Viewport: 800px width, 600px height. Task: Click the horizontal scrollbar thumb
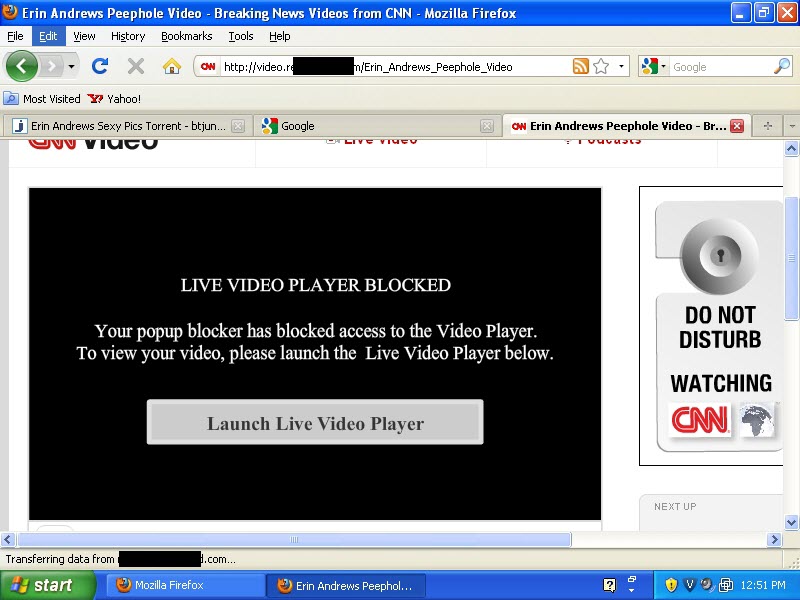point(294,539)
